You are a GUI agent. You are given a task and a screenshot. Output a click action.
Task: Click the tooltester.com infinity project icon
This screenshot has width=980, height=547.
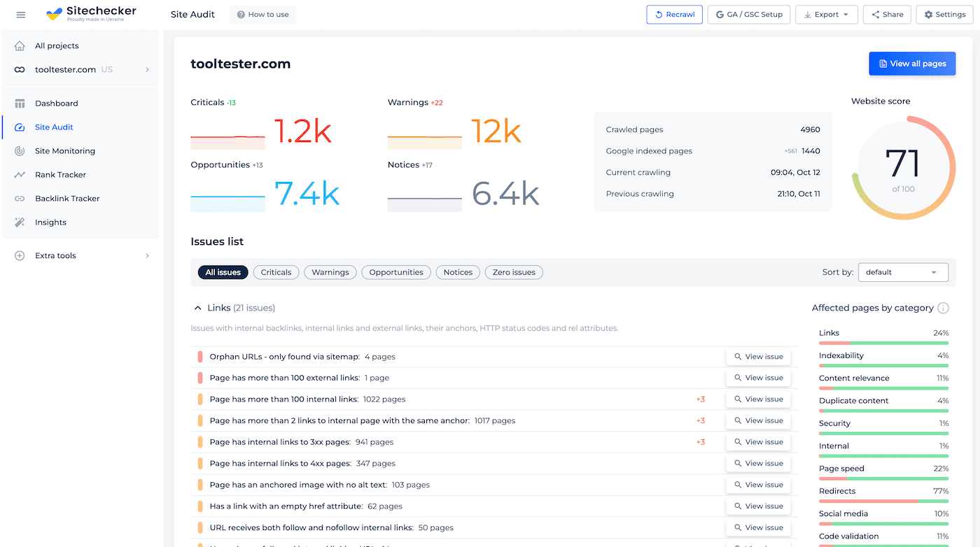tap(20, 70)
